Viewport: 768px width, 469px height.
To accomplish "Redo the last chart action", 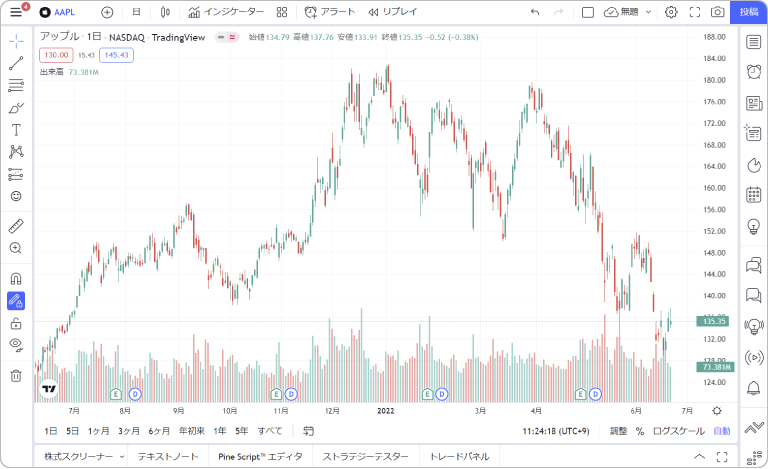I will 558,12.
